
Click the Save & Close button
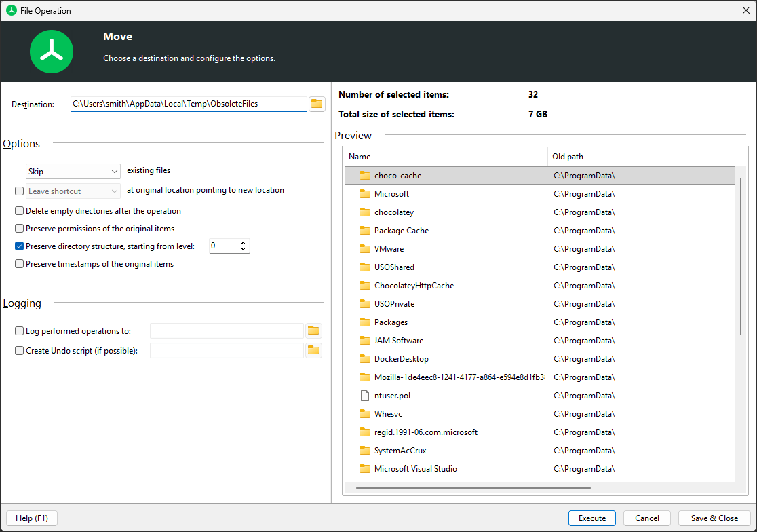(714, 518)
